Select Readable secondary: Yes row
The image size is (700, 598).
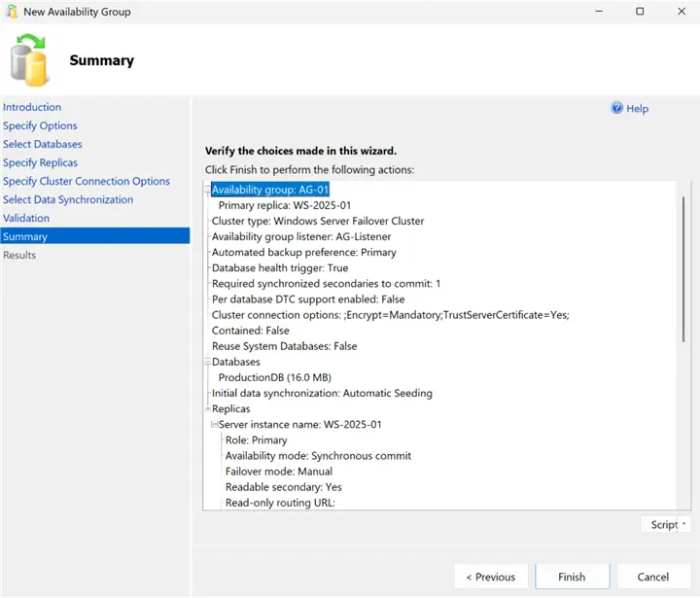pyautogui.click(x=284, y=487)
